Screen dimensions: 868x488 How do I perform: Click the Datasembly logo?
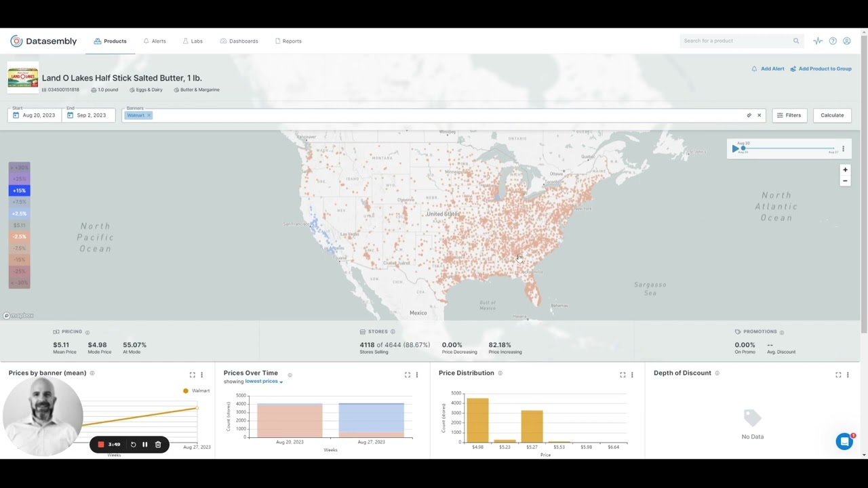pos(43,41)
